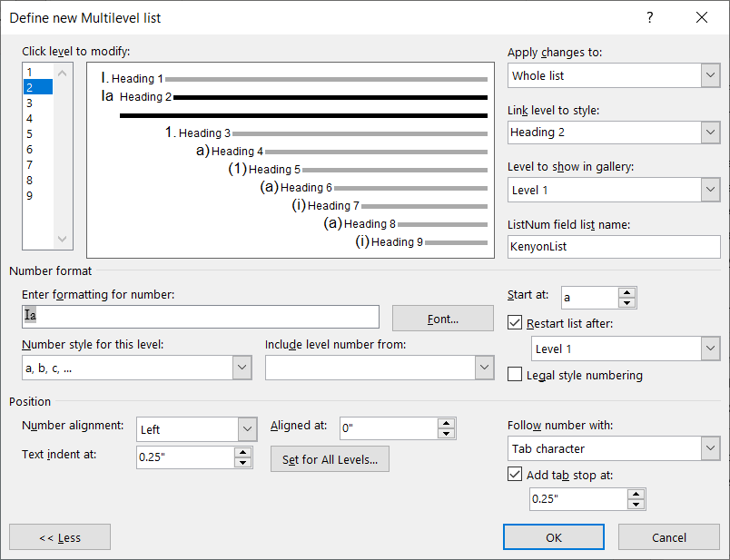Click the Start at value field

[x=590, y=298]
